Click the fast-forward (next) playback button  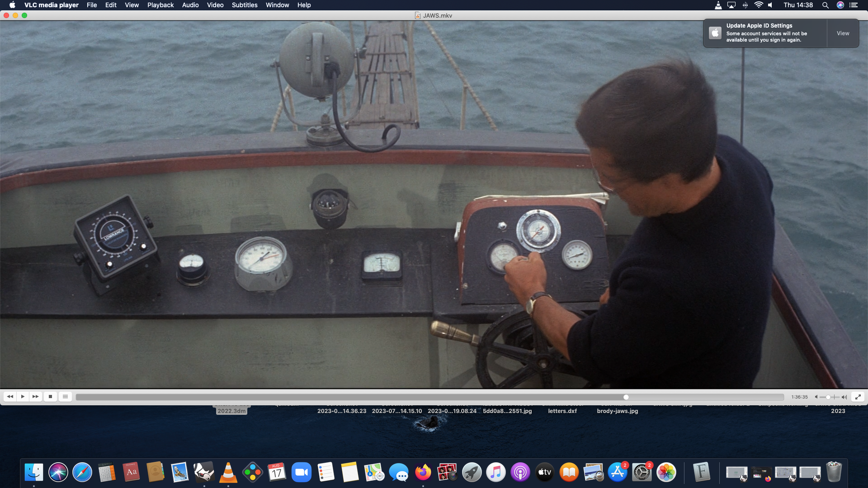35,397
